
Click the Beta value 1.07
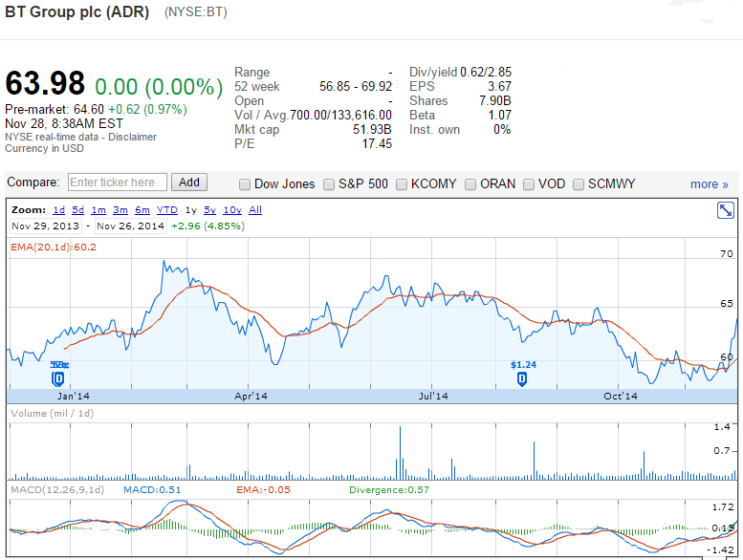click(500, 115)
